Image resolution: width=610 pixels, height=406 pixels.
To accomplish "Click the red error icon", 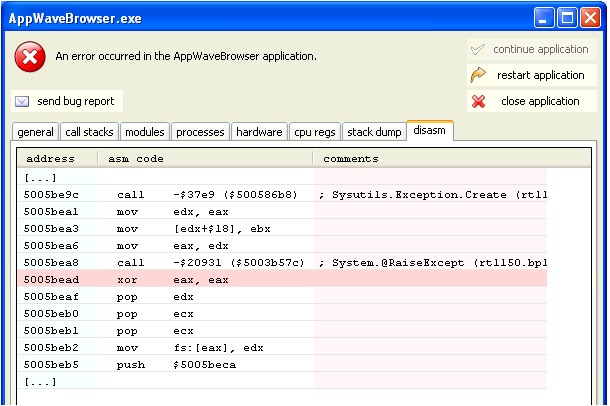I will [x=30, y=57].
